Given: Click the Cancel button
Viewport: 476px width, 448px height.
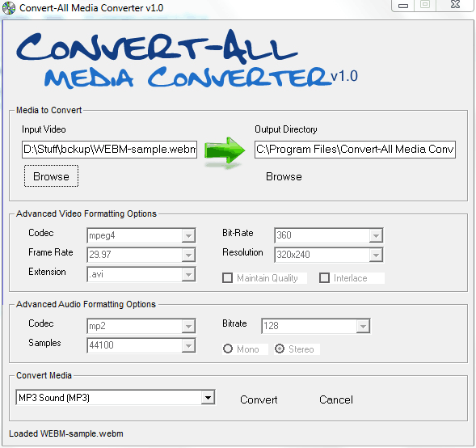Looking at the screenshot, I should coord(336,399).
